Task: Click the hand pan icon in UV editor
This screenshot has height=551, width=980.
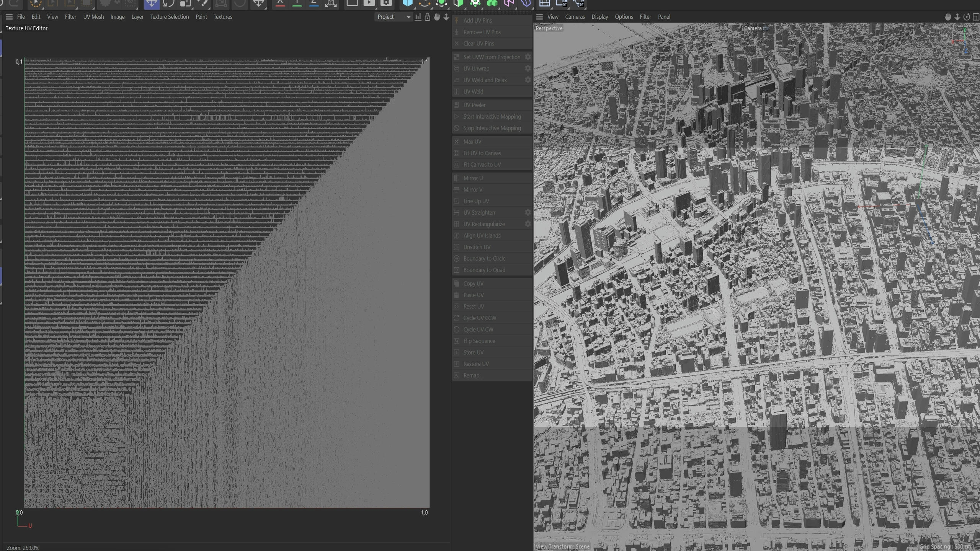Action: click(x=437, y=17)
